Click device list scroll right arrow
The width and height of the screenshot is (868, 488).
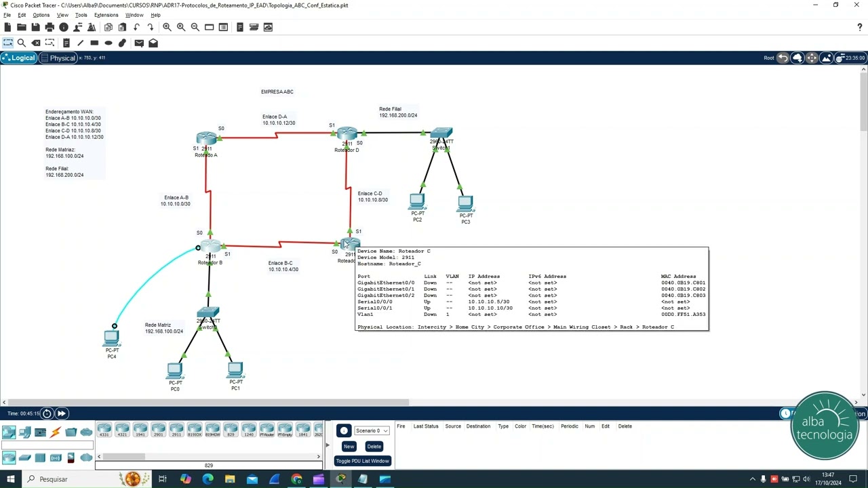319,457
